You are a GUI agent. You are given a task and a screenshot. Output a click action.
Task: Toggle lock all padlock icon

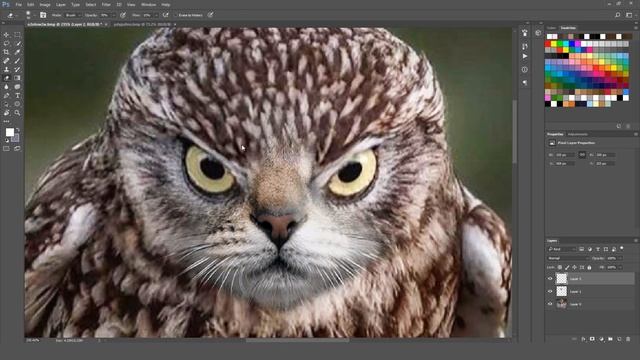tap(589, 267)
